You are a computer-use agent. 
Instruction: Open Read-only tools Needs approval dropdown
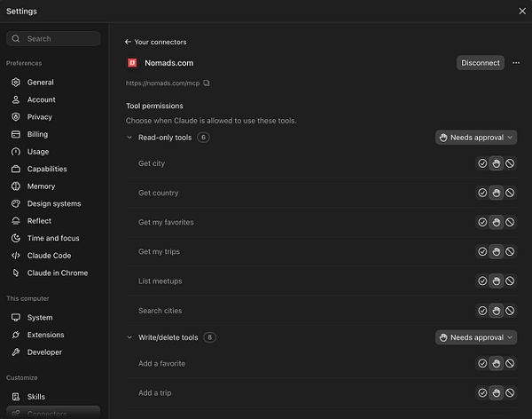[x=476, y=138]
